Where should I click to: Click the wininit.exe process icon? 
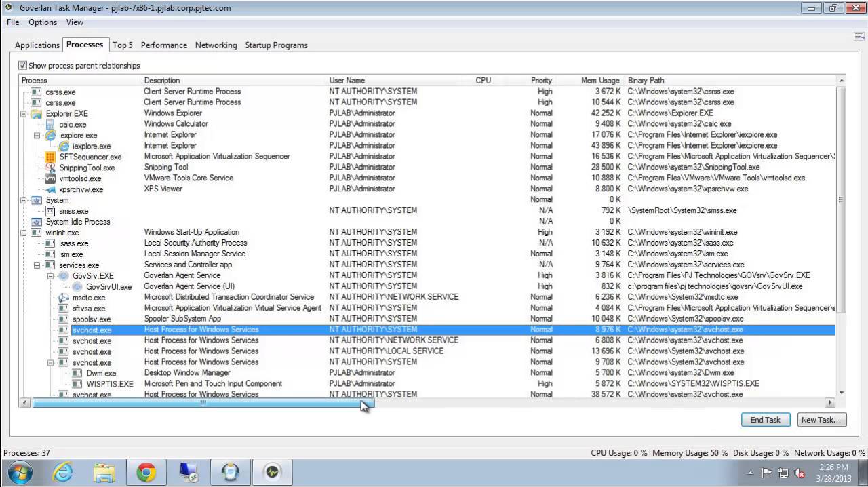tap(37, 233)
